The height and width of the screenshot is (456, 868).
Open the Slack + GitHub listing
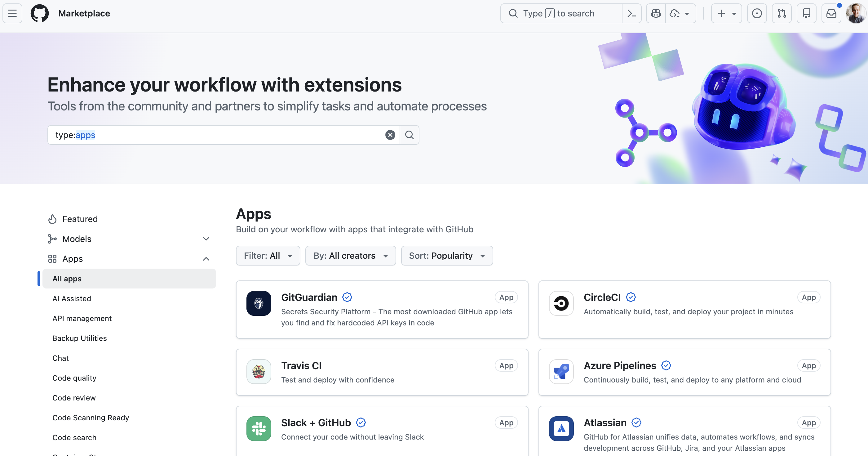pyautogui.click(x=316, y=422)
